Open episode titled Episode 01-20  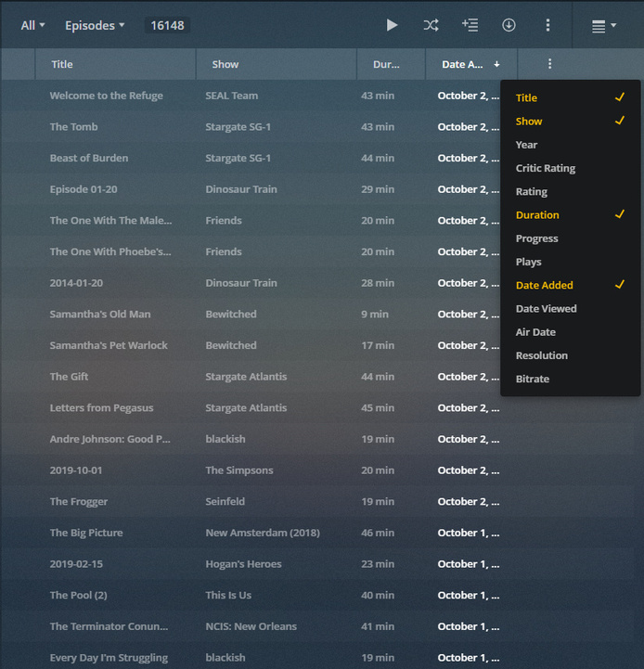[x=84, y=189]
